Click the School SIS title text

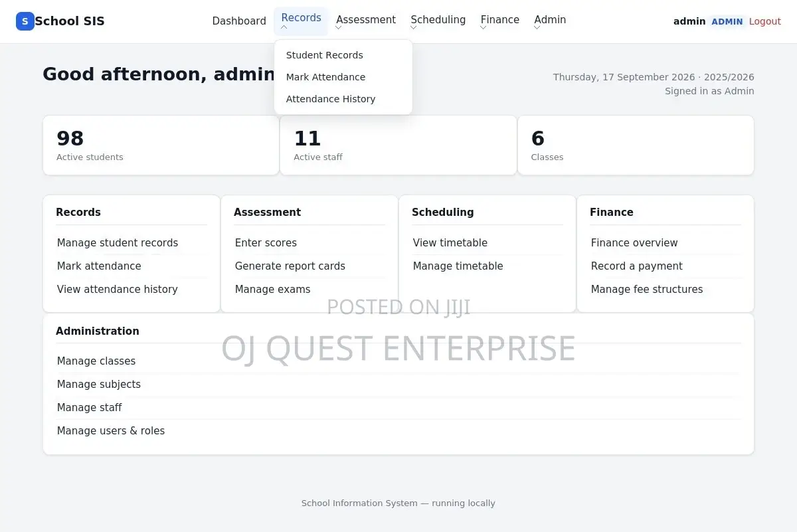[x=70, y=21]
